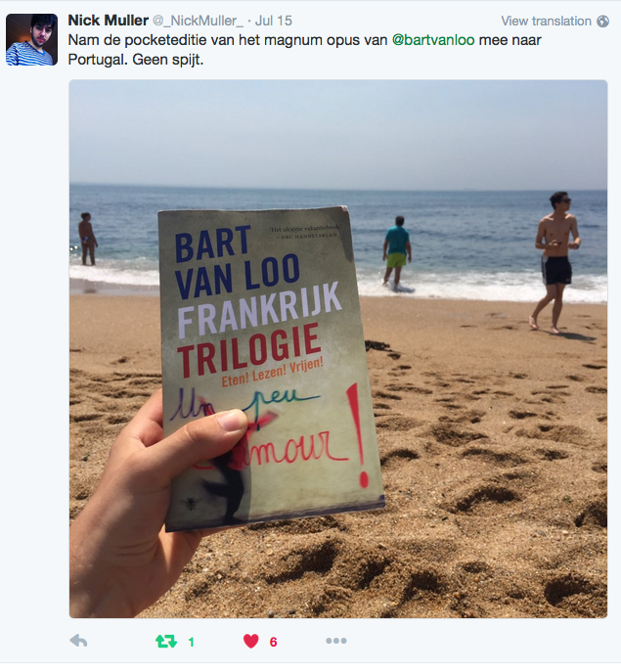Click the globe icon beside View translation
Image resolution: width=621 pixels, height=672 pixels.
point(602,21)
